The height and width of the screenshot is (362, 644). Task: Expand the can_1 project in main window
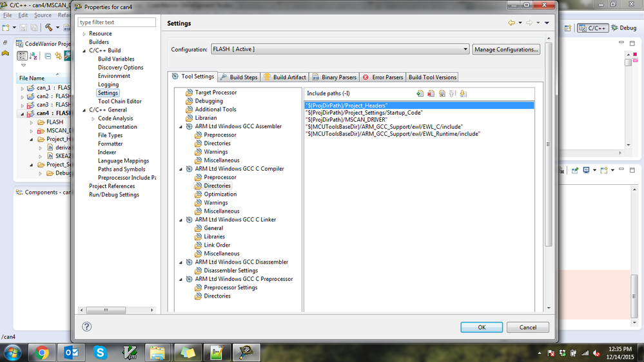(22, 88)
